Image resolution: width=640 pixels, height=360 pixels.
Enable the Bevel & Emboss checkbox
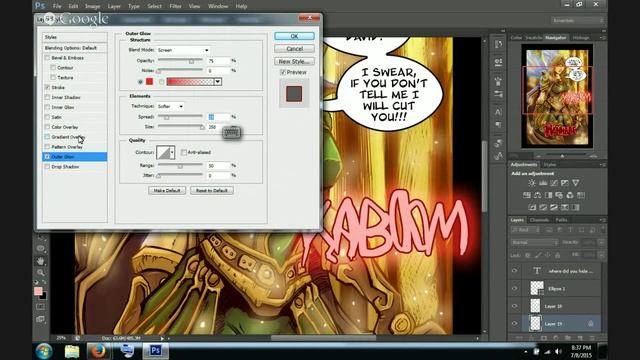tap(47, 58)
